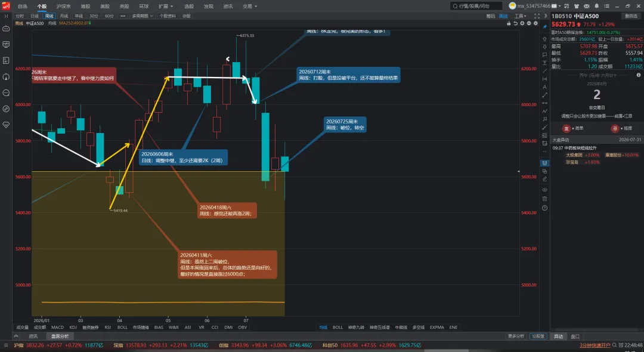Open more periods via the ellipsis button
644x352 pixels.
tap(123, 16)
